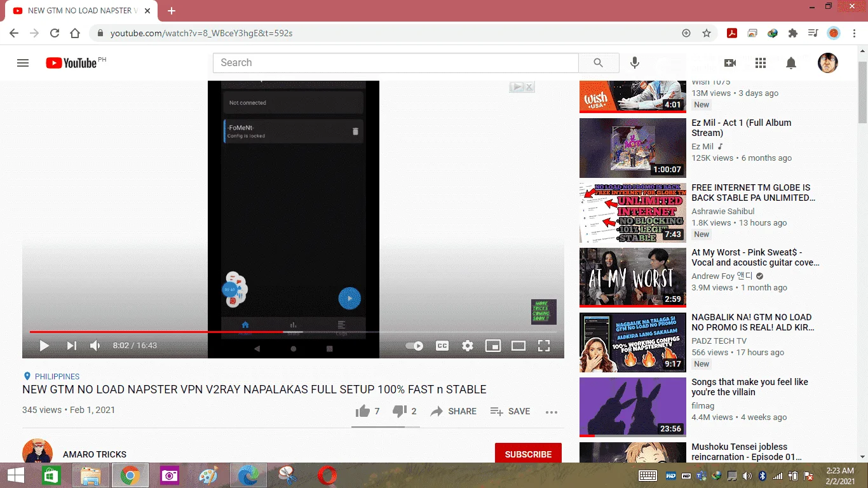The width and height of the screenshot is (868, 488).
Task: Open the Chrome three-dot menu
Action: pyautogui.click(x=854, y=33)
